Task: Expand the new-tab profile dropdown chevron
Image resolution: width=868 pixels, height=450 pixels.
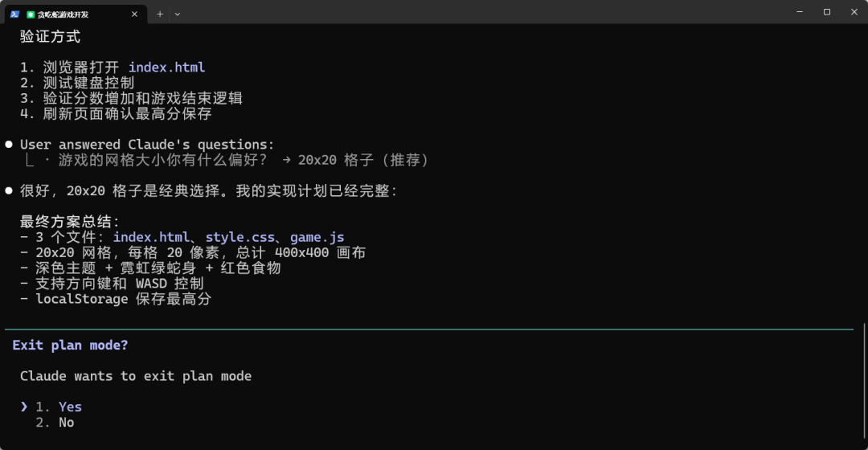Action: [x=178, y=14]
